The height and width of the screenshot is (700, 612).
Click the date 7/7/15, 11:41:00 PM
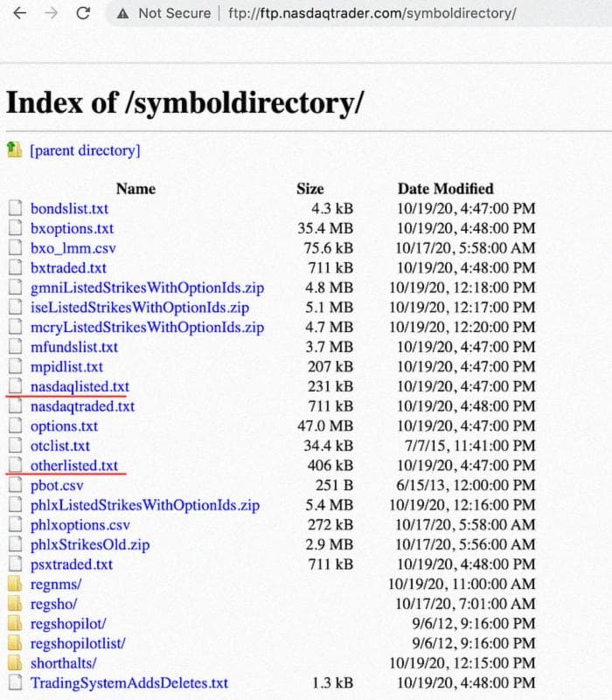pyautogui.click(x=470, y=446)
